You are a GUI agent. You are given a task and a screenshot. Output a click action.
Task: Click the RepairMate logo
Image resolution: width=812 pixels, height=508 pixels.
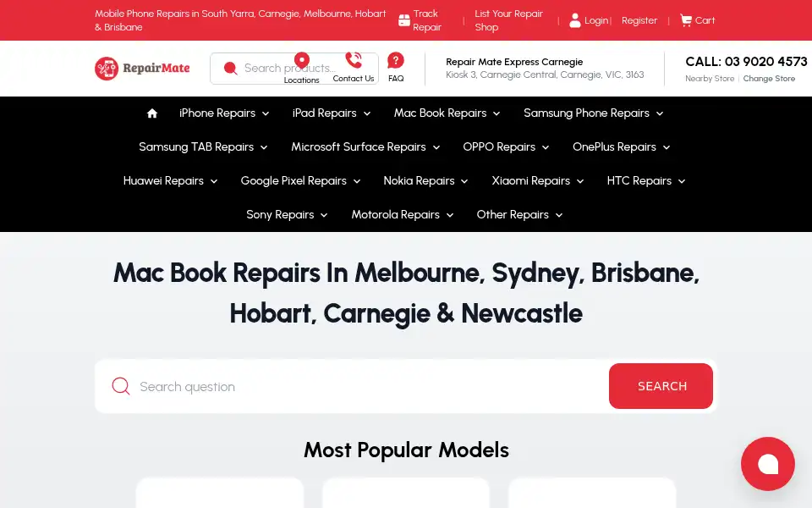click(142, 69)
